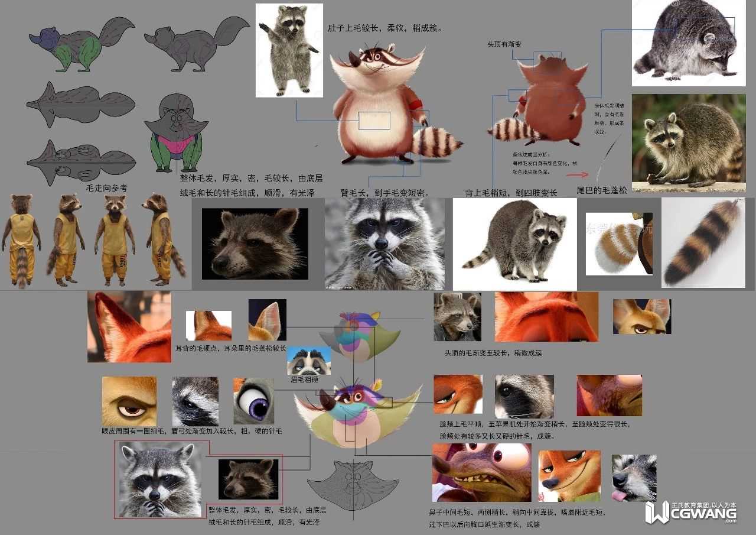Viewport: 756px width, 535px height.
Task: Select side-view fur diagram with green limbs
Action: 82,44
